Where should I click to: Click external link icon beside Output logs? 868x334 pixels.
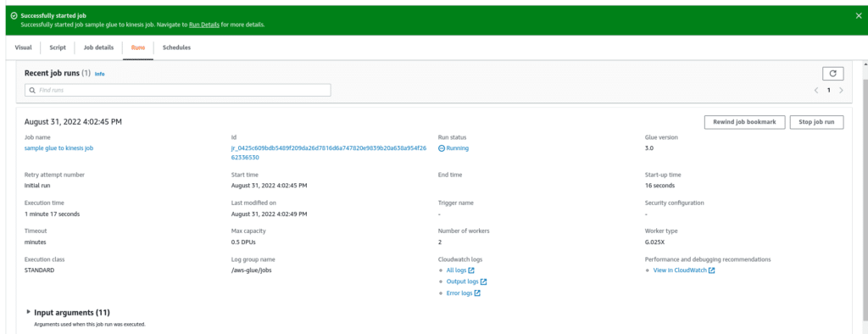[483, 281]
